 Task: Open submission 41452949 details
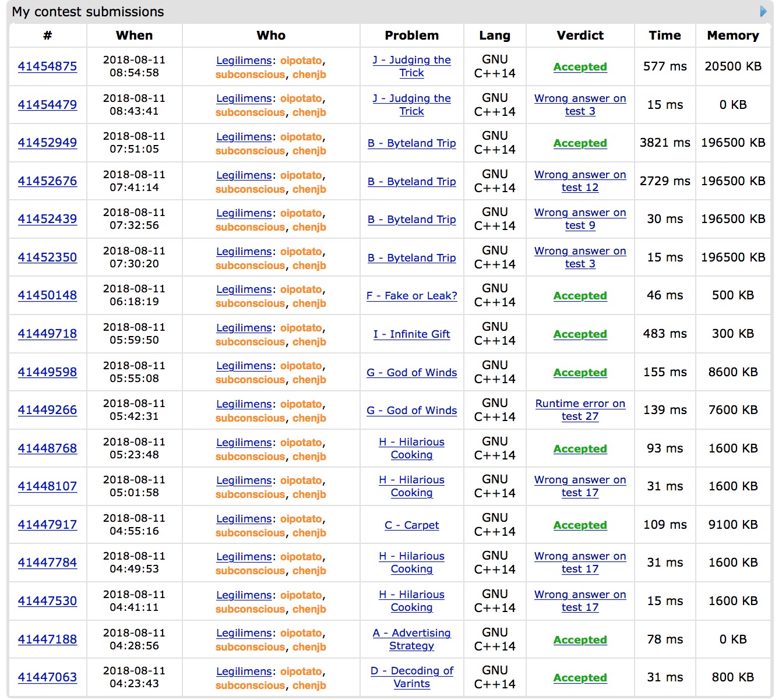click(47, 143)
